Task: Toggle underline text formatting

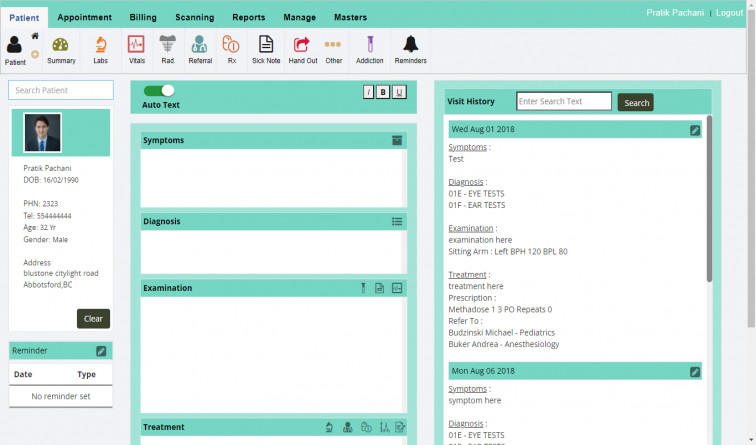Action: click(399, 92)
